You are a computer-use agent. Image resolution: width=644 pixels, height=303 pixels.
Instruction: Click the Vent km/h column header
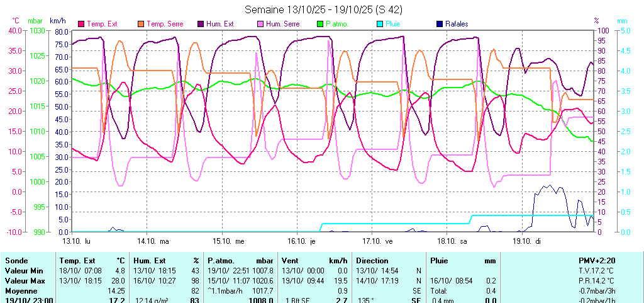314,260
